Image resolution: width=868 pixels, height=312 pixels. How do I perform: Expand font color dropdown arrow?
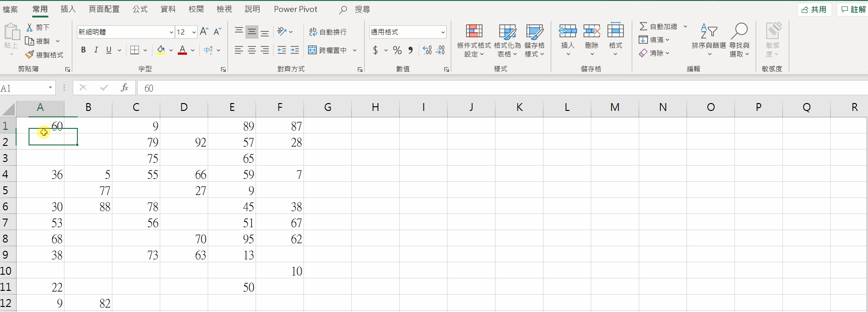click(x=192, y=50)
